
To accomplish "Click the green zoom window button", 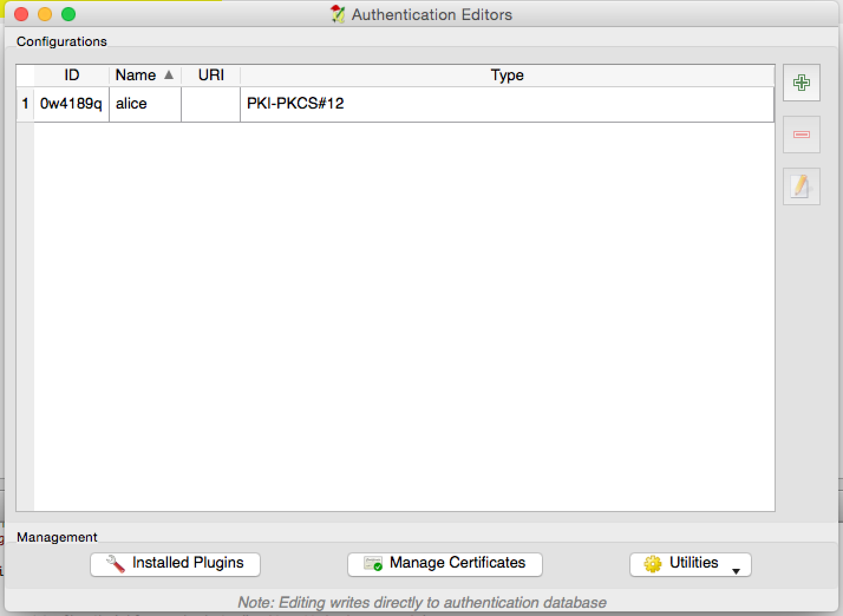I will point(68,14).
